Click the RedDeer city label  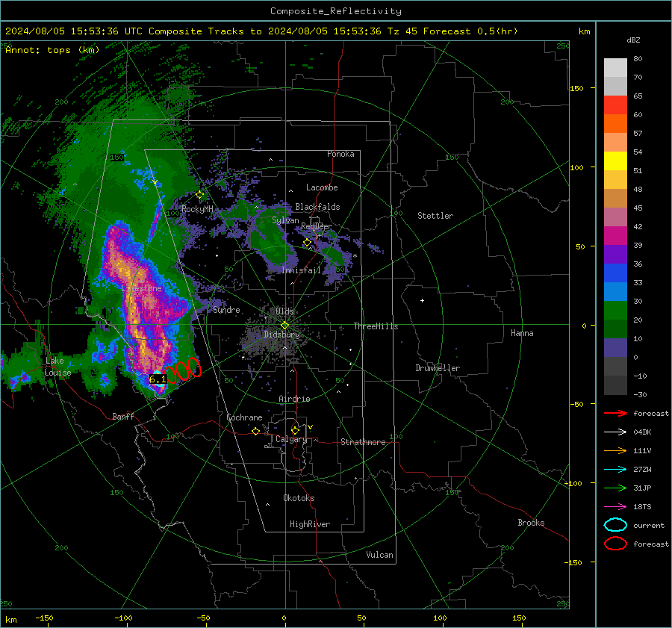click(x=317, y=226)
